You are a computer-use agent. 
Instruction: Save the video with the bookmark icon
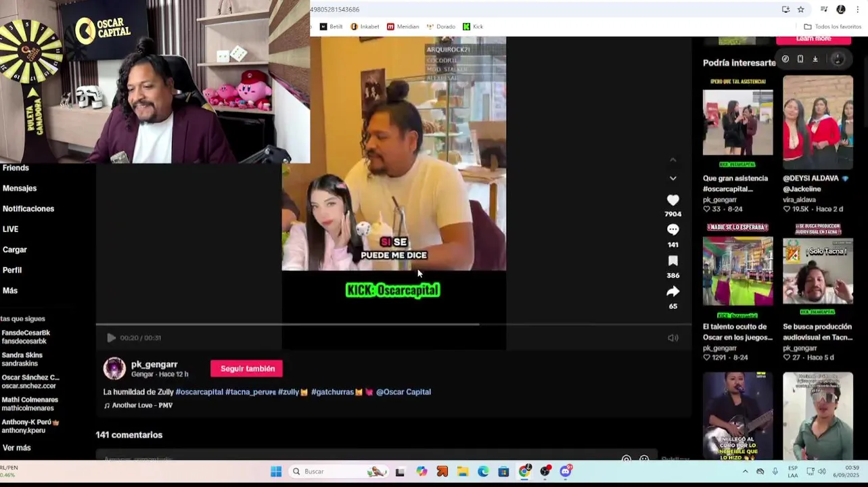(x=672, y=260)
